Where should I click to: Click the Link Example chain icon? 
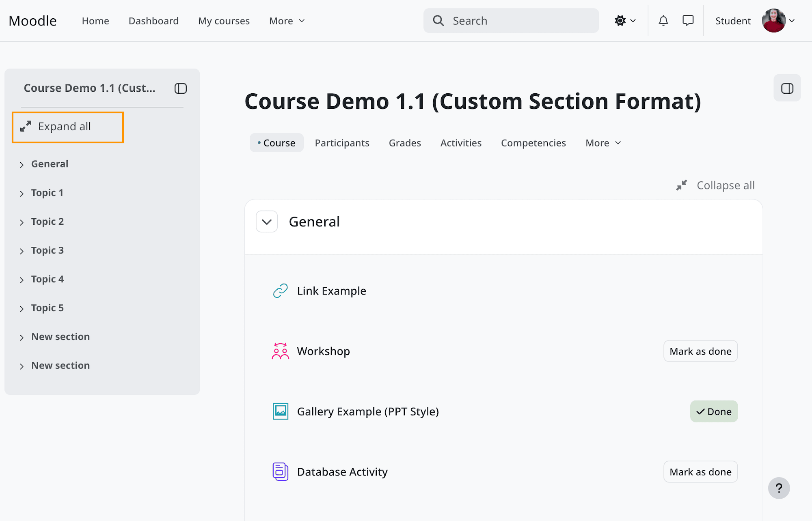tap(281, 291)
